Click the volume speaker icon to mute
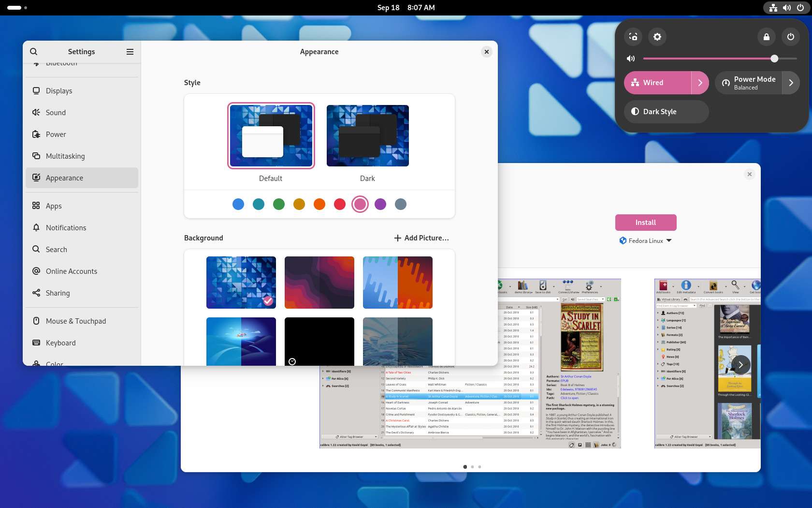Screen dimensions: 812x508 [x=631, y=59]
